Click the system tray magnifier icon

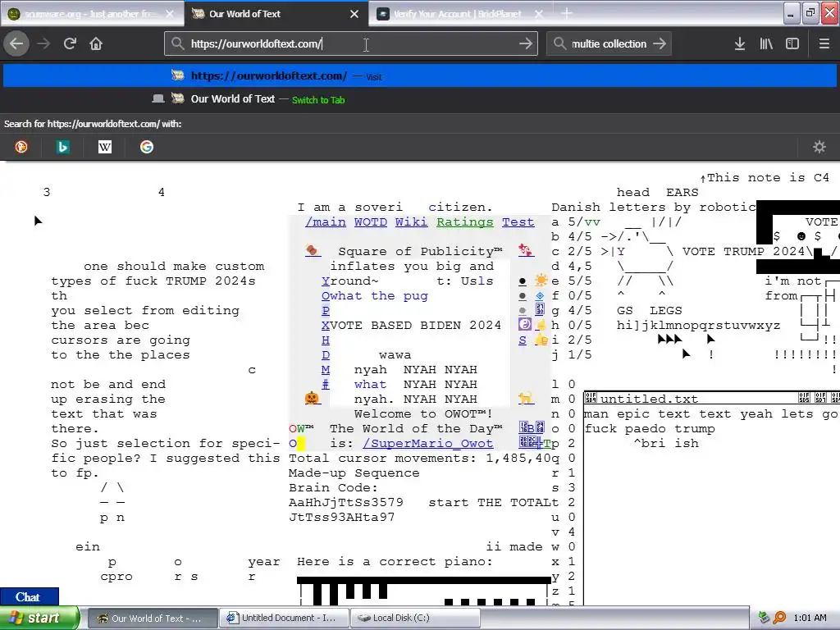[x=779, y=618]
